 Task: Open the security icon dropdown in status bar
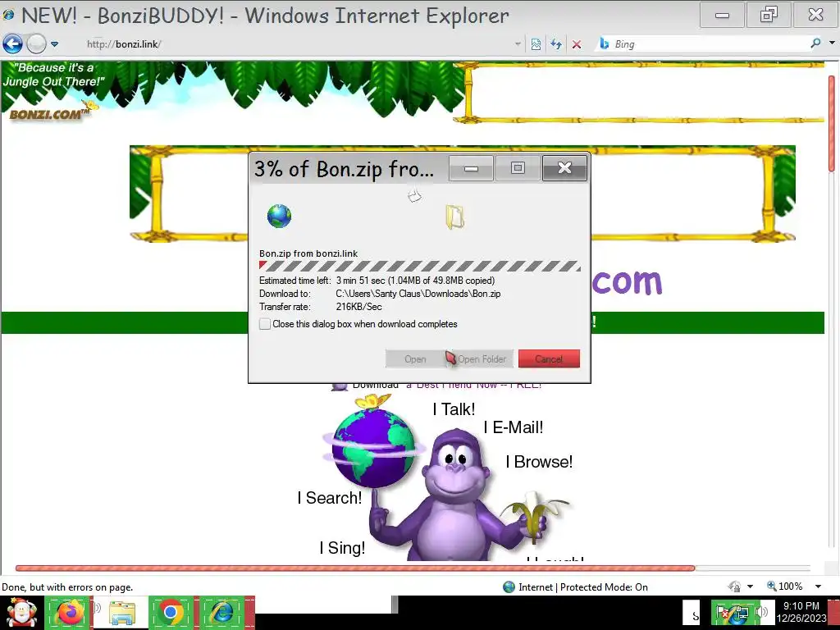pos(750,587)
